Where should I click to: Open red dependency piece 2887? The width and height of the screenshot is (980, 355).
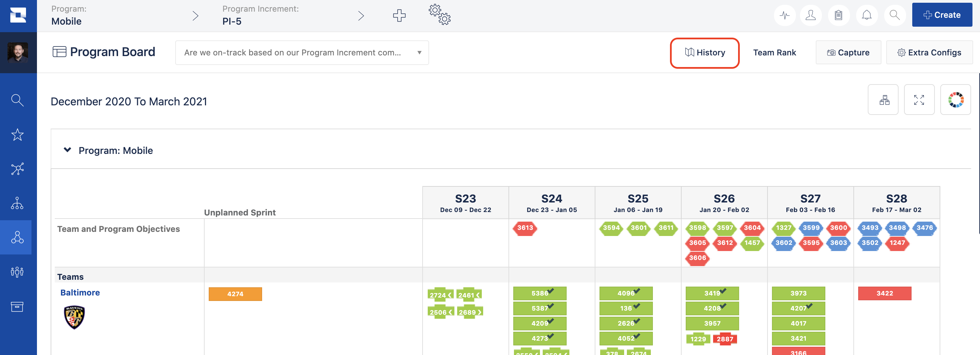tap(725, 339)
